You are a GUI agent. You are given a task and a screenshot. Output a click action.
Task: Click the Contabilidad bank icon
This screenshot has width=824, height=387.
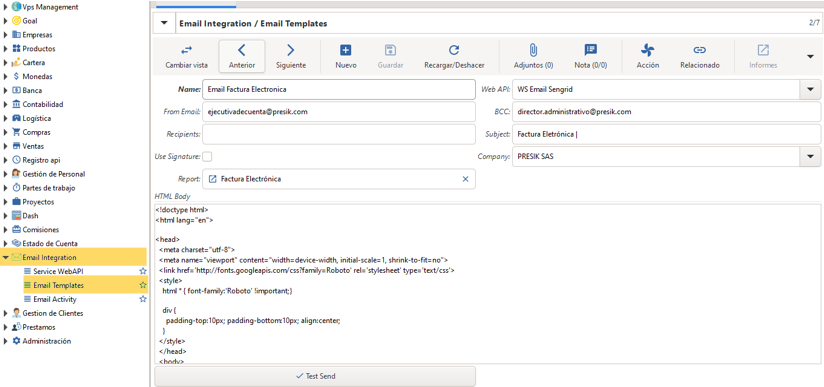[x=16, y=104]
